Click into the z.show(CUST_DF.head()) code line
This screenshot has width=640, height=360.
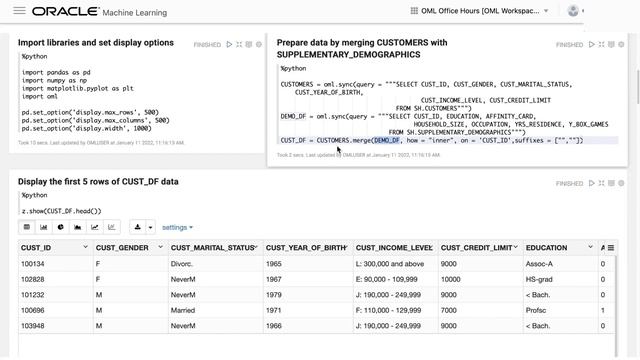[x=62, y=211]
